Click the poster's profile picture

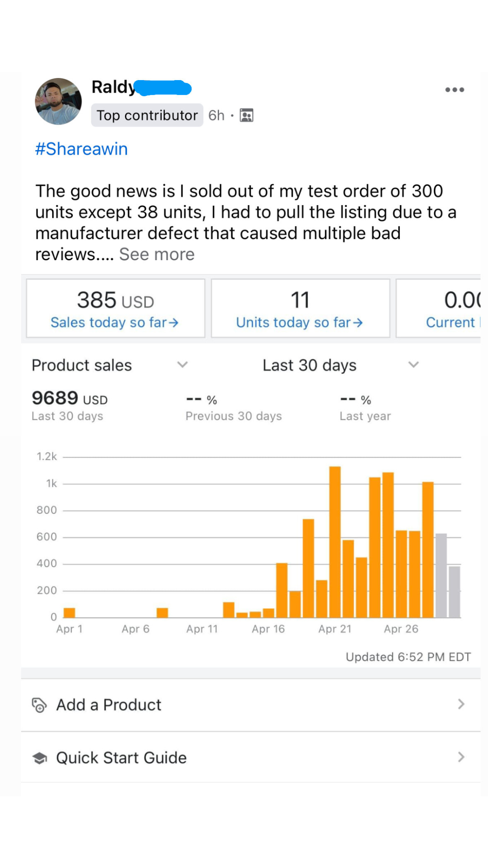58,102
